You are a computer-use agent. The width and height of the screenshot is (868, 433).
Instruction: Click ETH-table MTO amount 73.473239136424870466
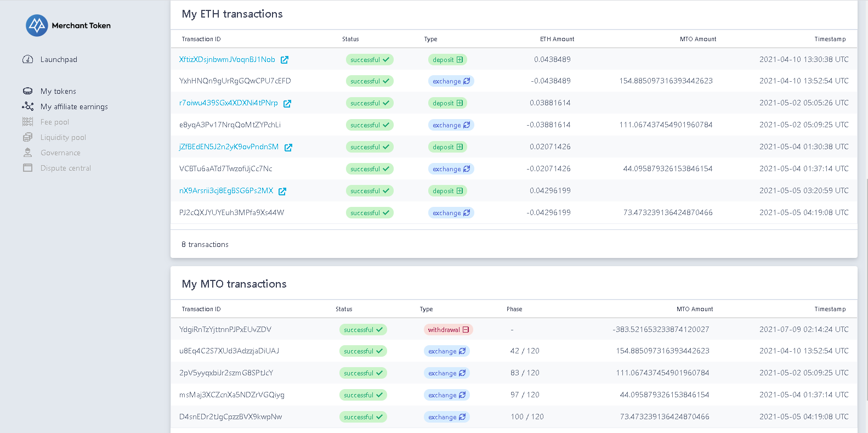click(x=668, y=212)
